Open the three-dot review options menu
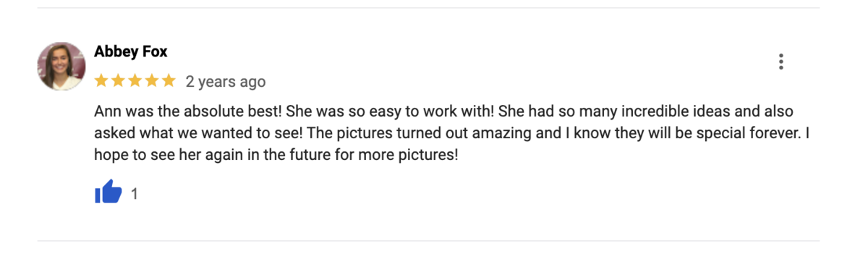This screenshot has height=262, width=868. 781,62
